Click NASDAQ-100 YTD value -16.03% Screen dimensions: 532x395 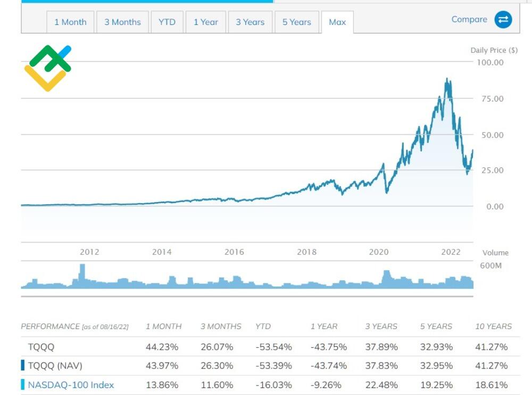coord(273,385)
